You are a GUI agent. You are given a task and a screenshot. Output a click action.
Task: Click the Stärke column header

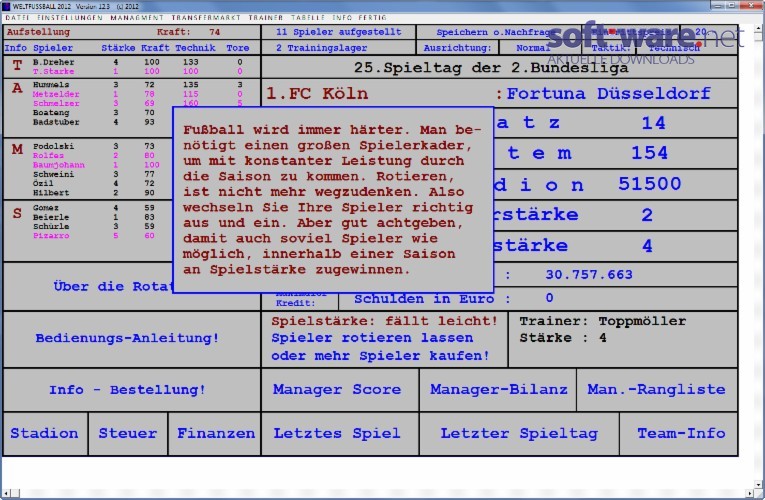tap(118, 48)
